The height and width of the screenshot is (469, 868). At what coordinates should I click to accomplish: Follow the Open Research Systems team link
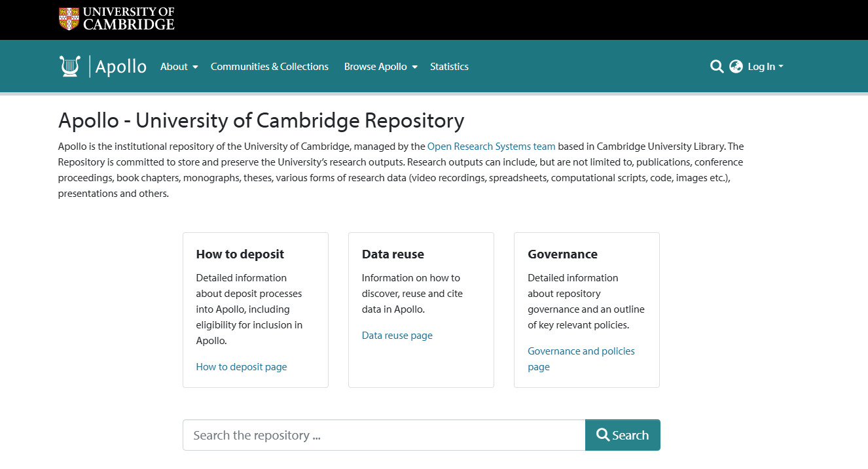[492, 147]
